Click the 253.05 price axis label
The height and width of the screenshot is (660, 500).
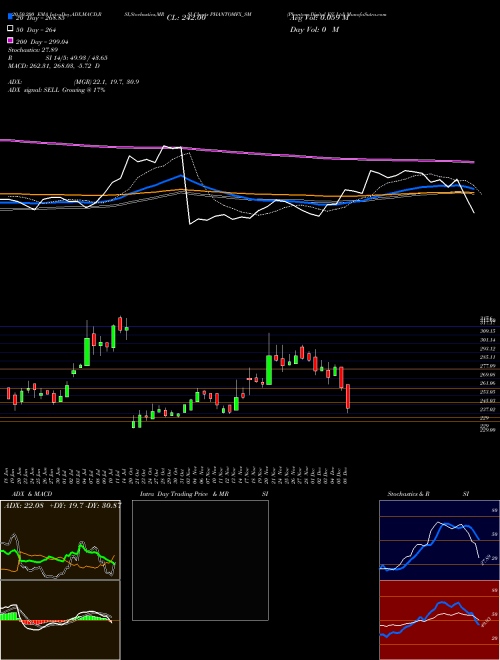point(488,392)
